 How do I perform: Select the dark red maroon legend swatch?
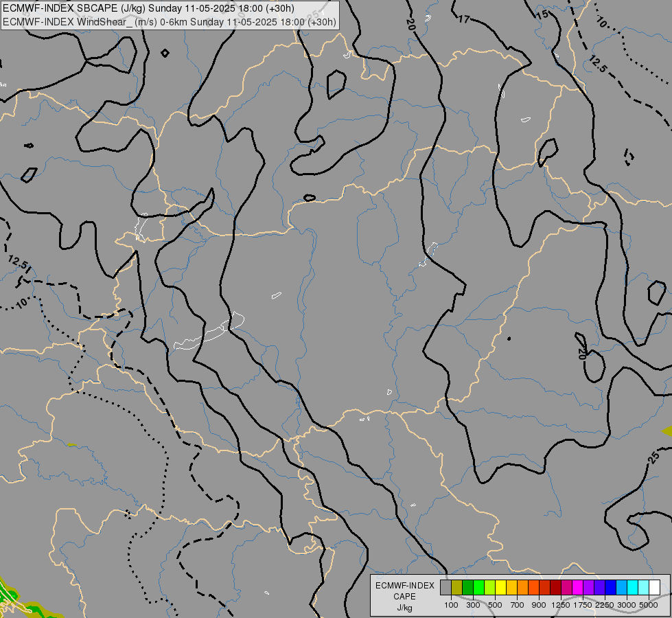[x=555, y=588]
